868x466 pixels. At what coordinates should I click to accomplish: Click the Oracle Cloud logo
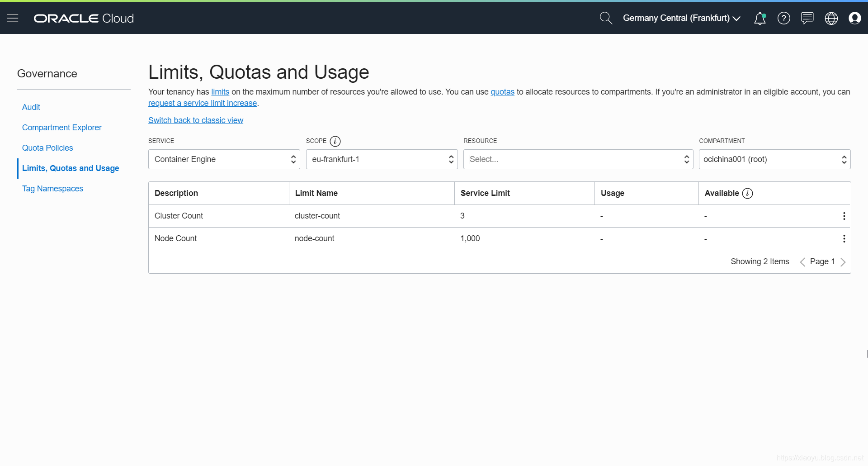coord(84,18)
